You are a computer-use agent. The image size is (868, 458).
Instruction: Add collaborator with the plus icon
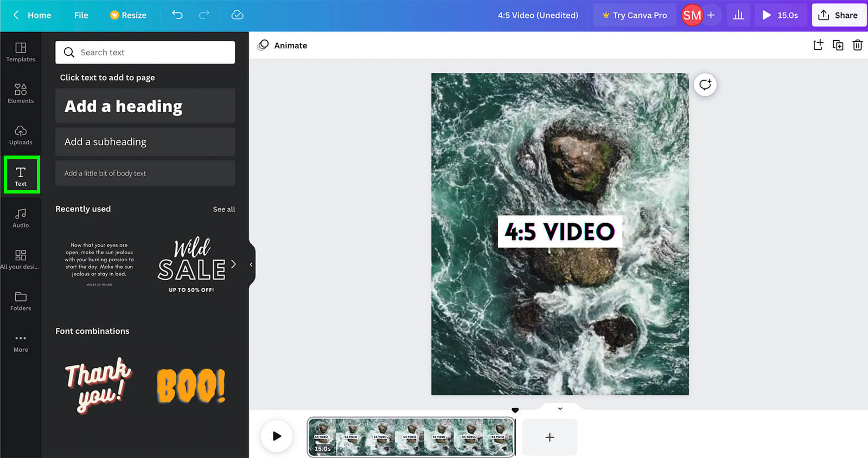pos(711,15)
